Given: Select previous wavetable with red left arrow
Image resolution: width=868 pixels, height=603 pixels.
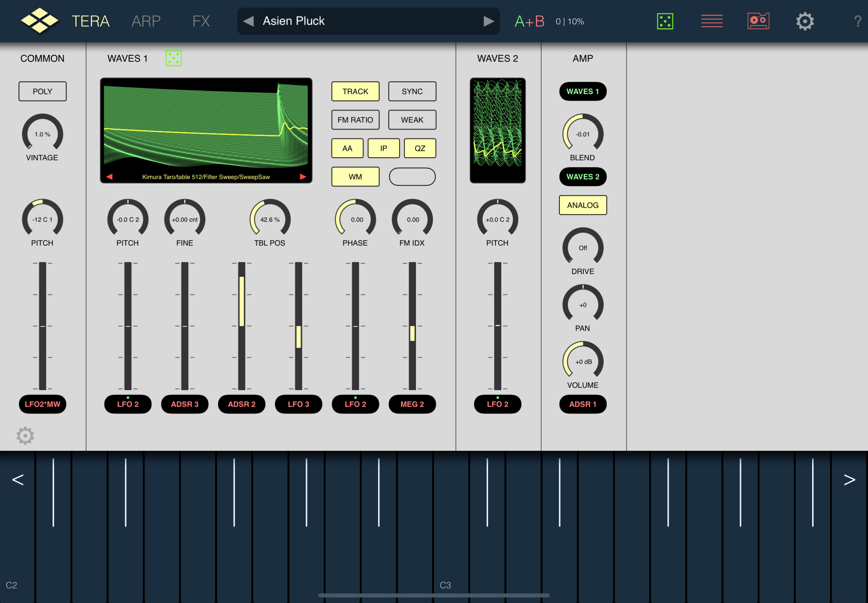Looking at the screenshot, I should click(109, 176).
